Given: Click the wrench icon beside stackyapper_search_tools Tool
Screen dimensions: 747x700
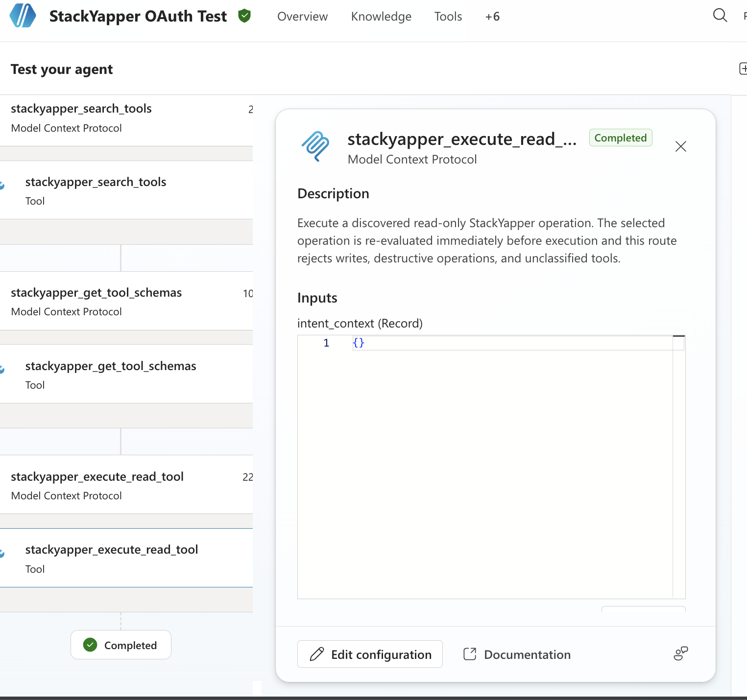Looking at the screenshot, I should pyautogui.click(x=2, y=185).
